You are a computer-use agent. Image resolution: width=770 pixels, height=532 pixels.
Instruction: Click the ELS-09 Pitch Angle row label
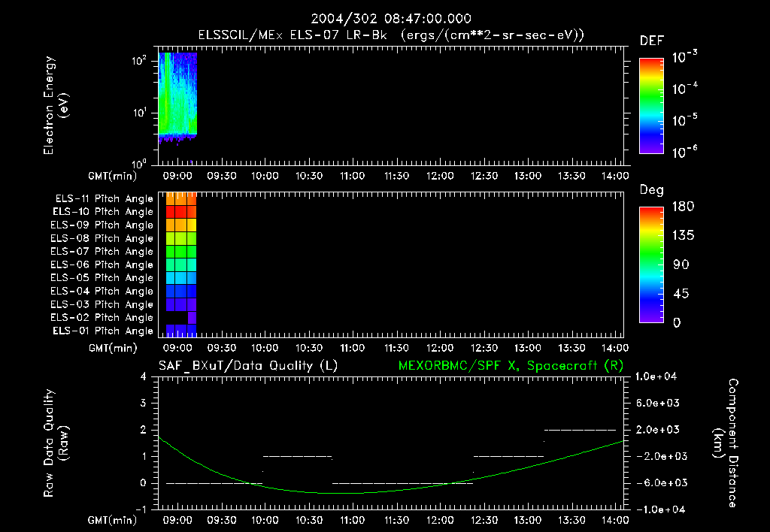tap(102, 225)
